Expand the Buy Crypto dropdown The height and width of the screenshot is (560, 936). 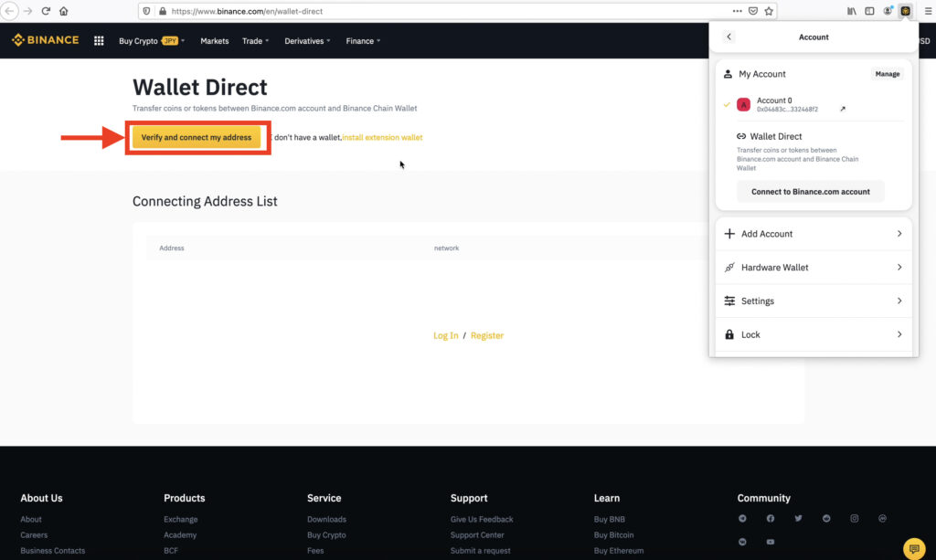(x=152, y=40)
